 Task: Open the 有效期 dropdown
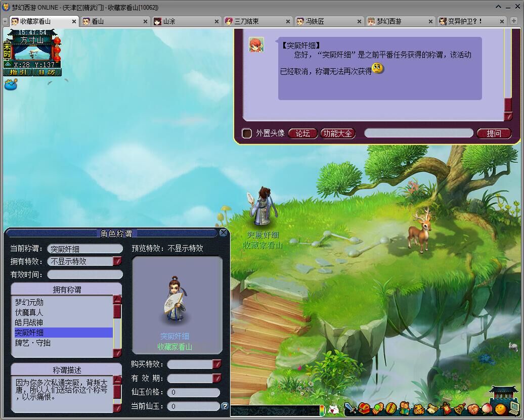click(x=216, y=378)
